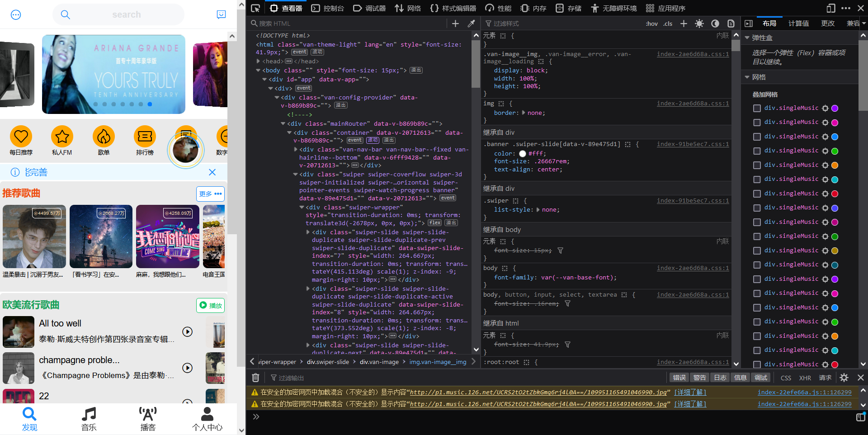868x435 pixels.
Task: Play the All too well track
Action: click(x=187, y=331)
